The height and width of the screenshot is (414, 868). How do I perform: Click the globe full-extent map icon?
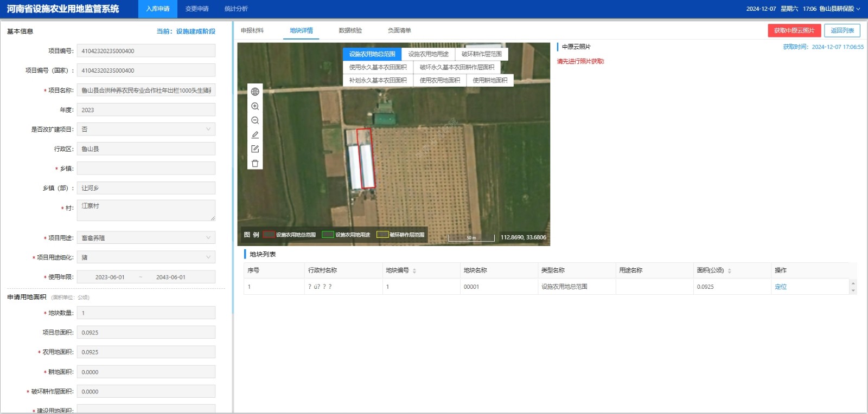[255, 92]
